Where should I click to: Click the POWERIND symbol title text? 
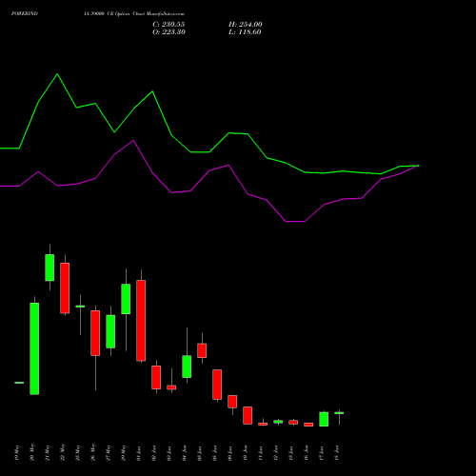[x=25, y=13]
